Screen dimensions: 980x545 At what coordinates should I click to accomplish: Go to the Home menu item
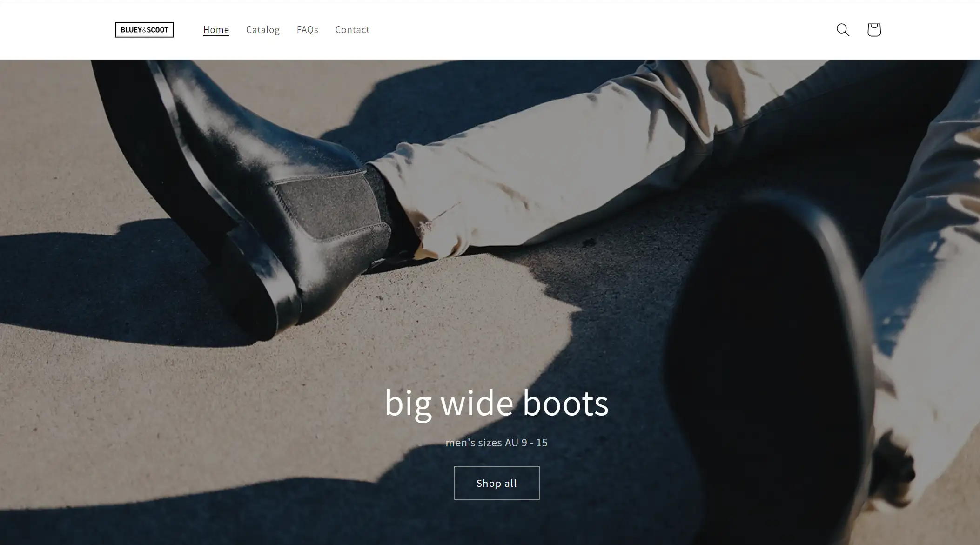(216, 30)
